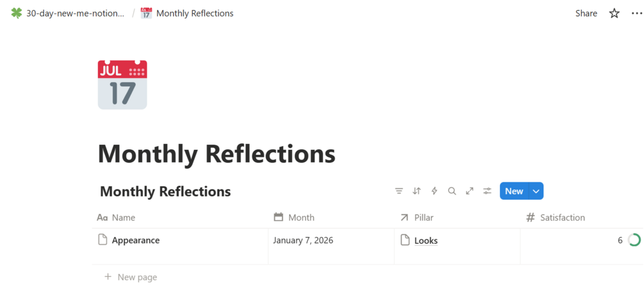Screen dimensions: 644x297
Task: Open view settings sliders icon
Action: [487, 191]
